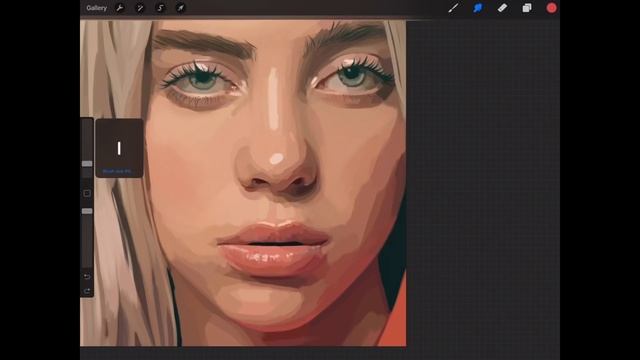640x360 pixels.
Task: Return to the Gallery
Action: coord(96,8)
